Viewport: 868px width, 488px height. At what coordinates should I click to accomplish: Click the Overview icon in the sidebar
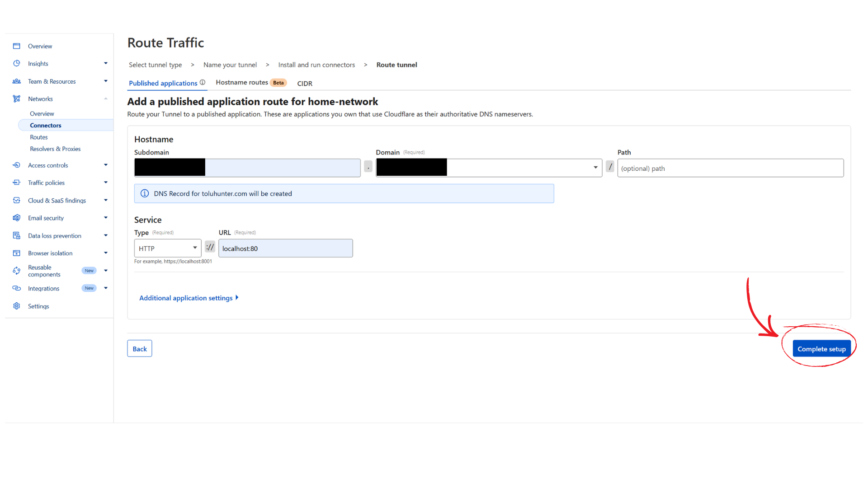17,46
